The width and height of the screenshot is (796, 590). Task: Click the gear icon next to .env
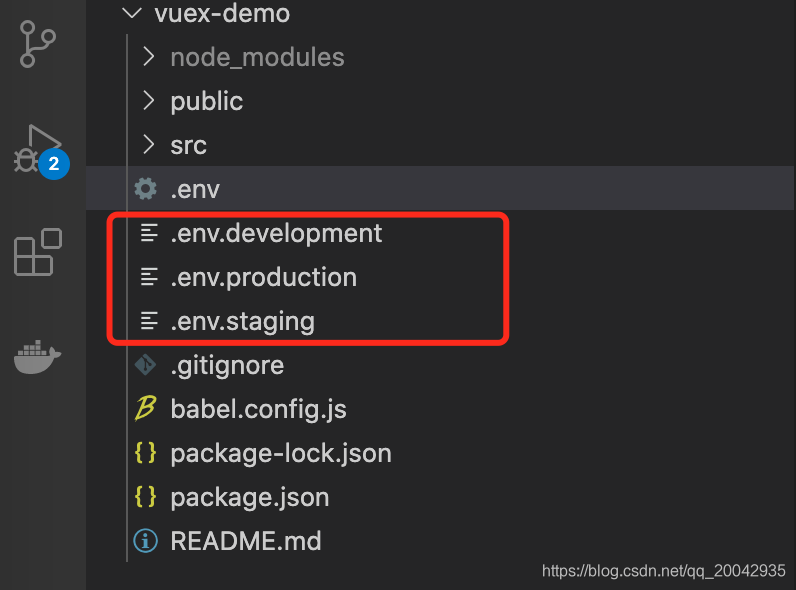(x=146, y=189)
